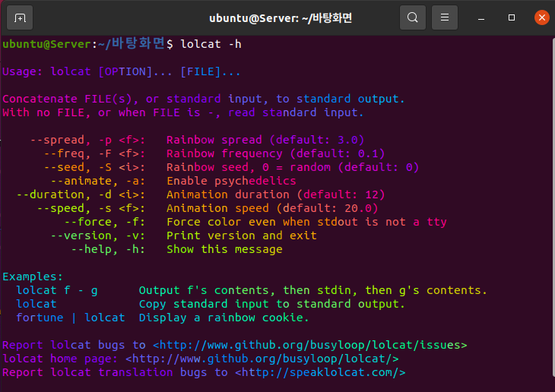
Task: Click the lolcat issues GitHub URL
Action: [x=310, y=345]
